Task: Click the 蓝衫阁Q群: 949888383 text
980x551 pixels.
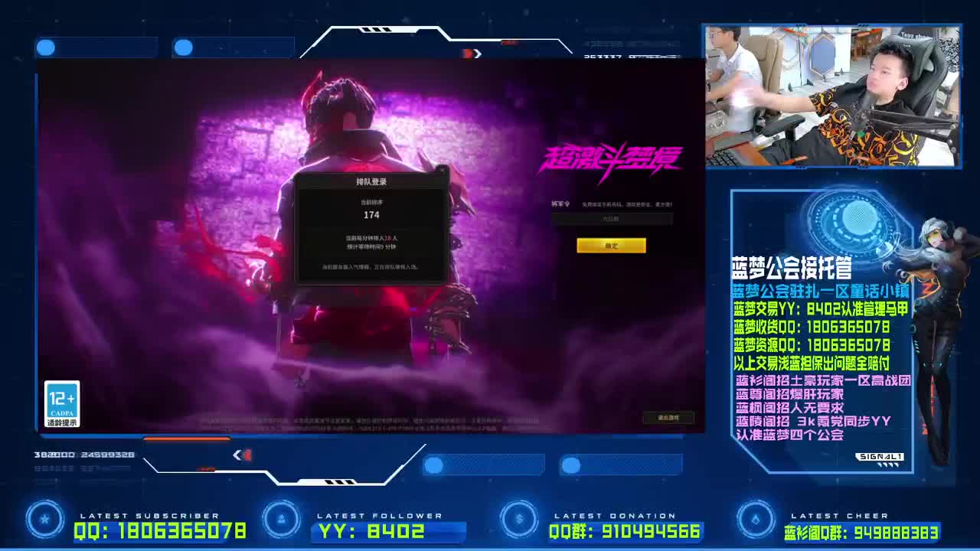Action: point(861,532)
